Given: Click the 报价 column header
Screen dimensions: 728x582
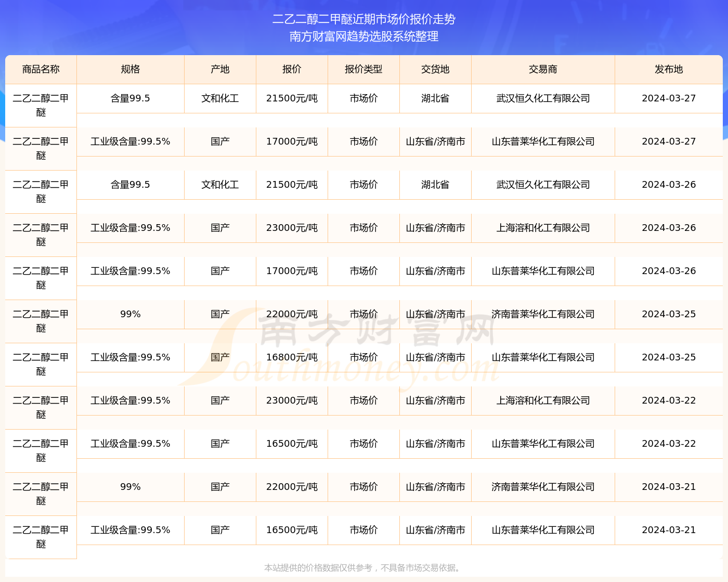Looking at the screenshot, I should pyautogui.click(x=292, y=69).
